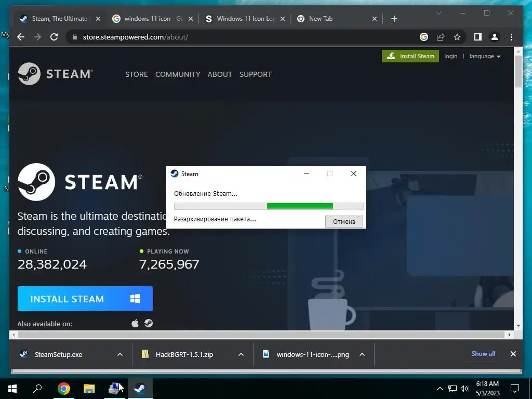Reload the Steam about page

54,37
